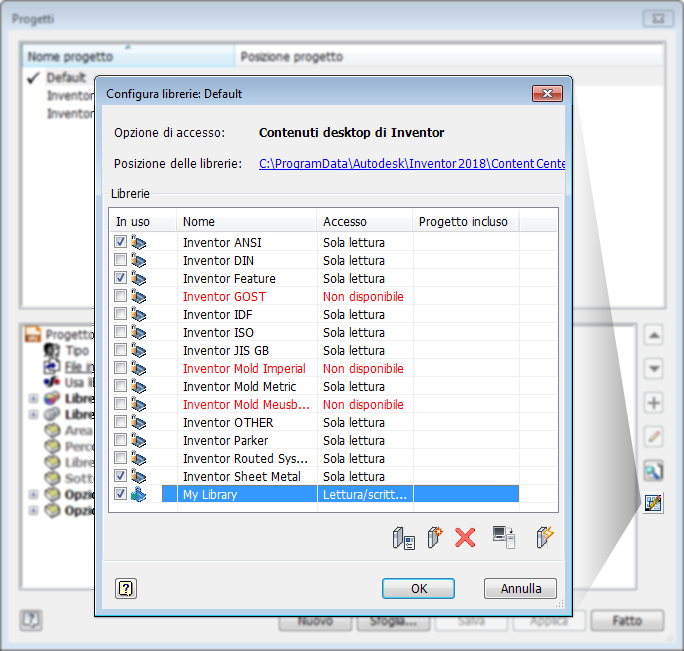
Task: Sort by the Nome column header
Action: coord(247,221)
